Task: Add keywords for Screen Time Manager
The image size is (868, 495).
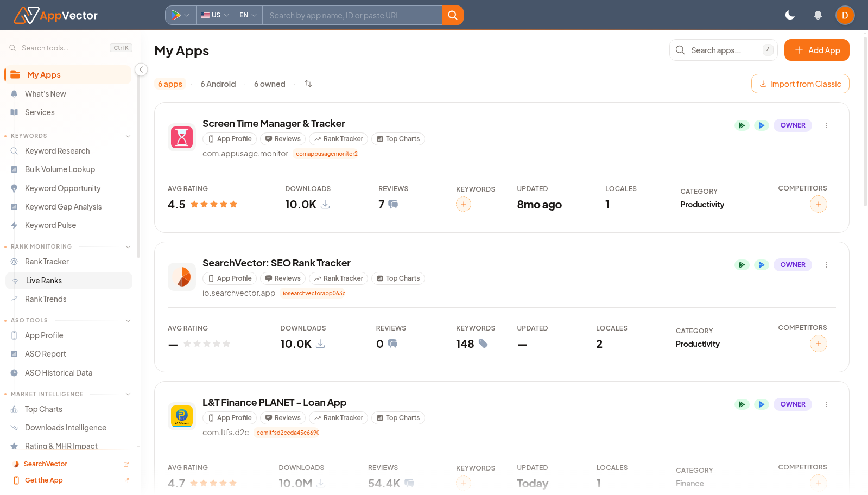Action: pyautogui.click(x=464, y=205)
